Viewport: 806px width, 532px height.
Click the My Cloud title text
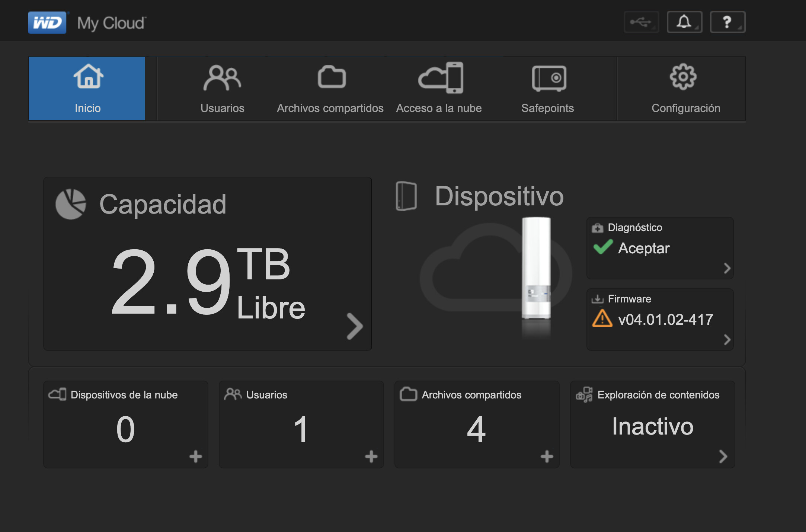112,23
